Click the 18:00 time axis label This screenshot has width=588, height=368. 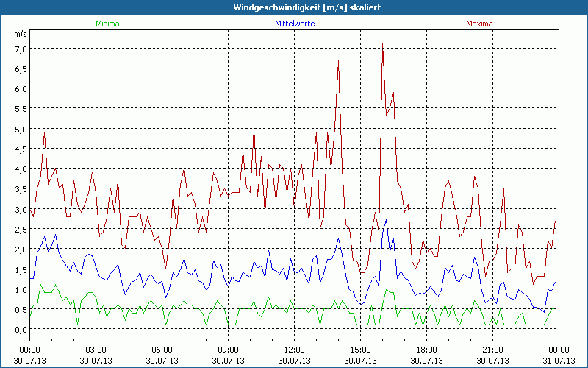tap(426, 350)
